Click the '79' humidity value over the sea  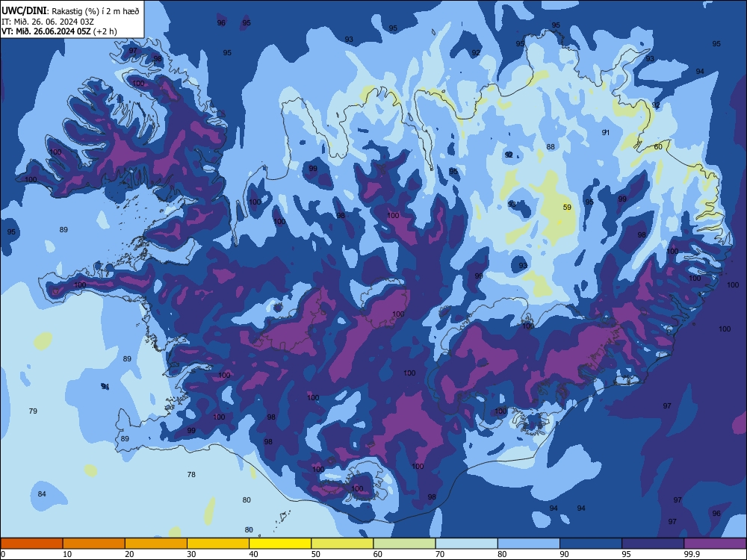tap(33, 411)
